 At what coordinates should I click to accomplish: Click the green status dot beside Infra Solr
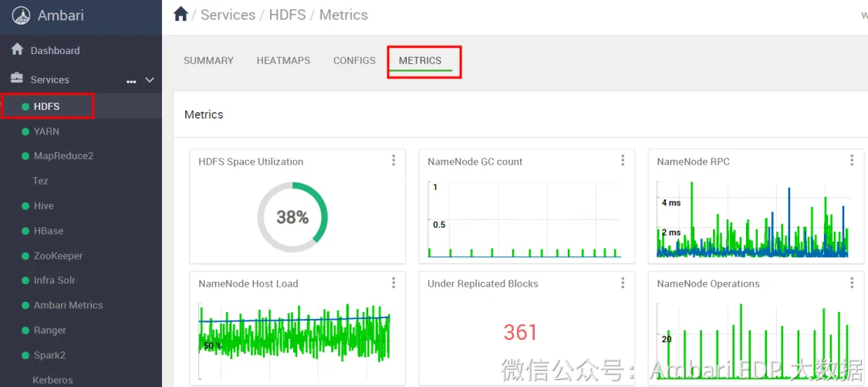pos(25,280)
